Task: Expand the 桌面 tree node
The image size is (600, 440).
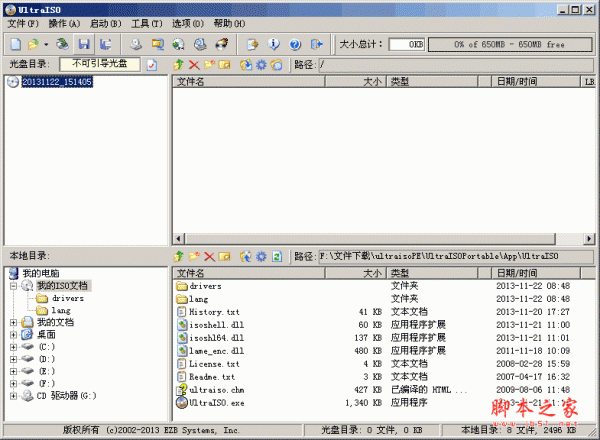Action: point(13,335)
